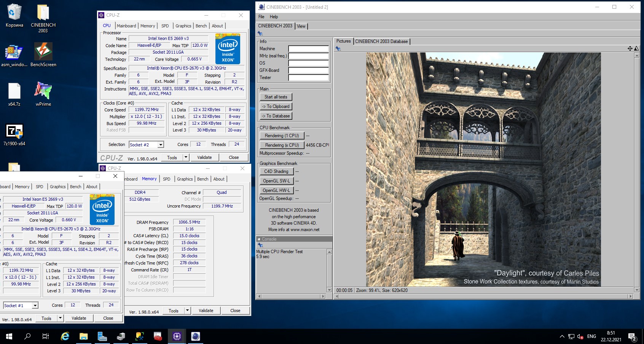The width and height of the screenshot is (644, 344).
Task: Launch the wPrime desktop icon
Action: pos(43,95)
